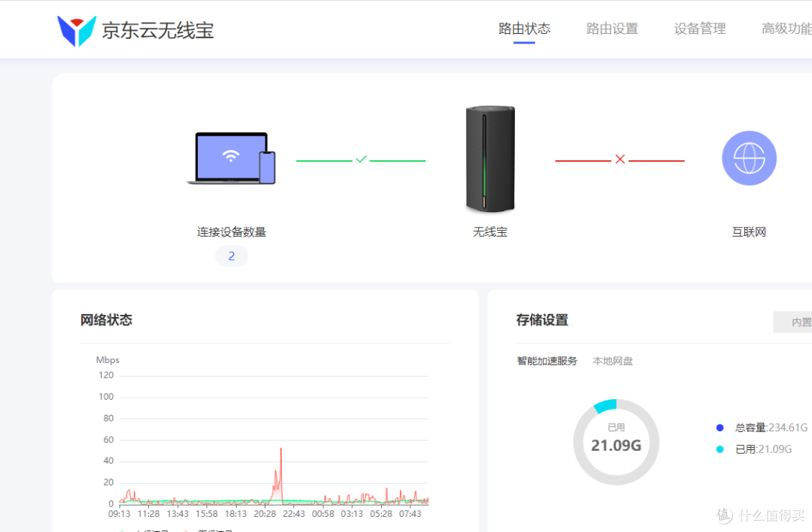Screen dimensions: 812x532
Task: Click the 互联网 label
Action: (749, 232)
